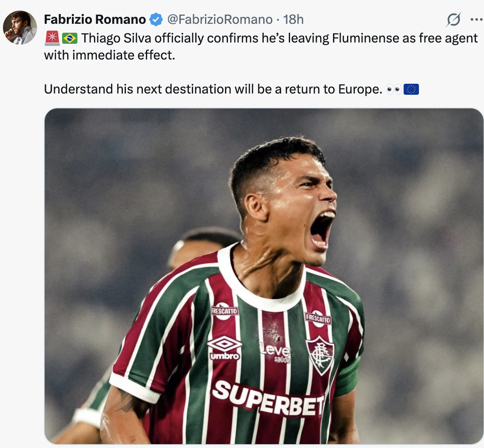Click the 18h post timestamp
484x448 pixels.
[293, 20]
